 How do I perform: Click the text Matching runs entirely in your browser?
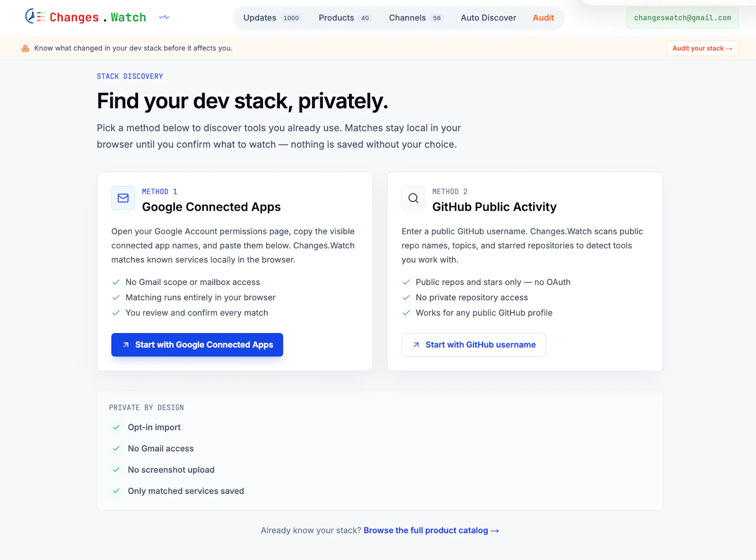coord(200,298)
